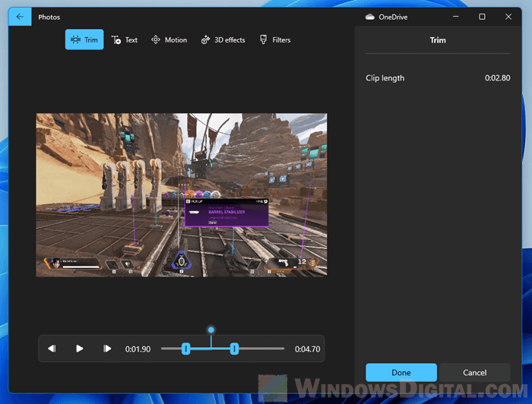
Task: Step back one frame
Action: 52,349
